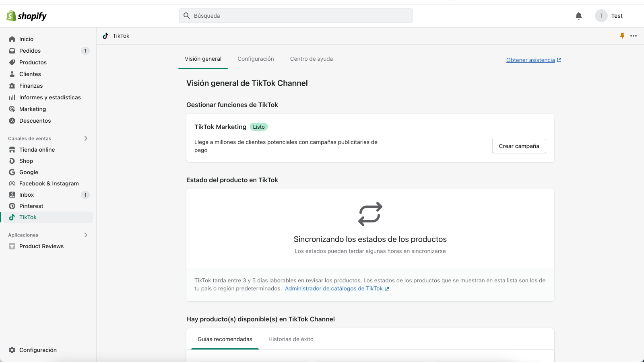
Task: Click the TikTok icon in sidebar
Action: coord(12,217)
